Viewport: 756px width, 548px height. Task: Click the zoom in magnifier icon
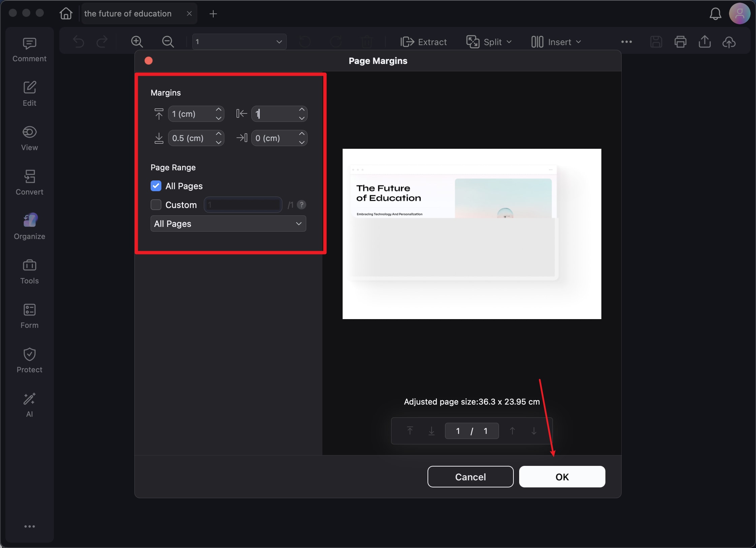click(137, 42)
